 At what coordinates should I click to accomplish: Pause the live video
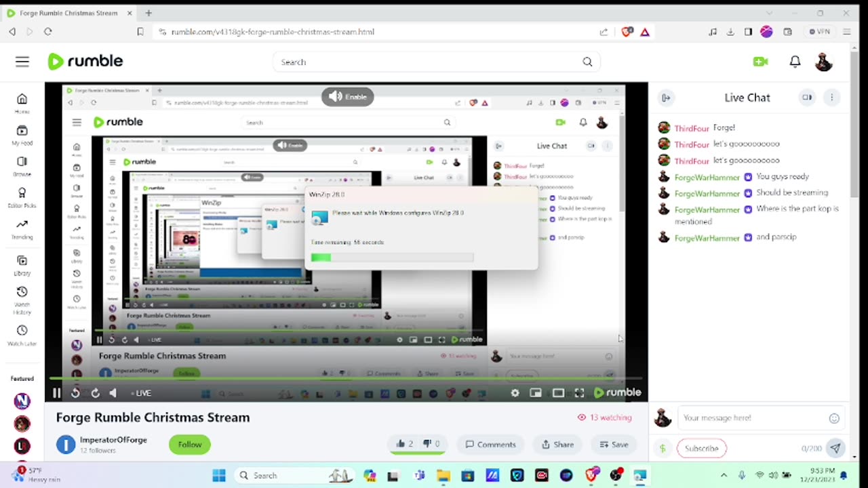tap(57, 392)
